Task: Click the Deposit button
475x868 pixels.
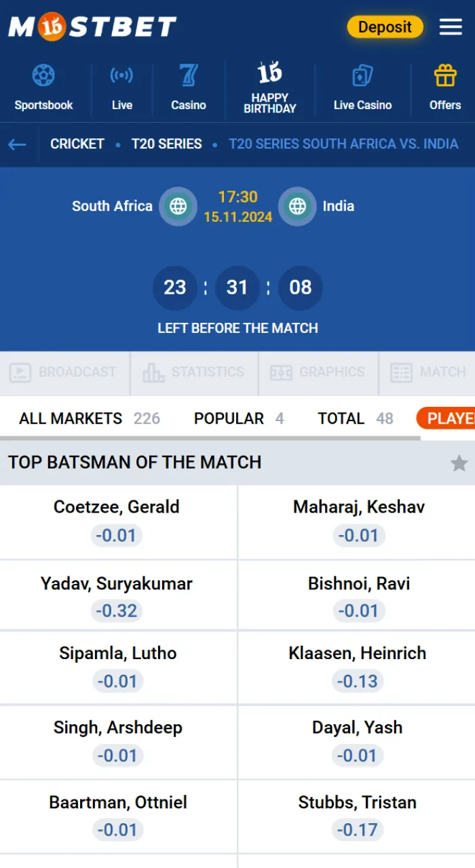Action: click(385, 27)
